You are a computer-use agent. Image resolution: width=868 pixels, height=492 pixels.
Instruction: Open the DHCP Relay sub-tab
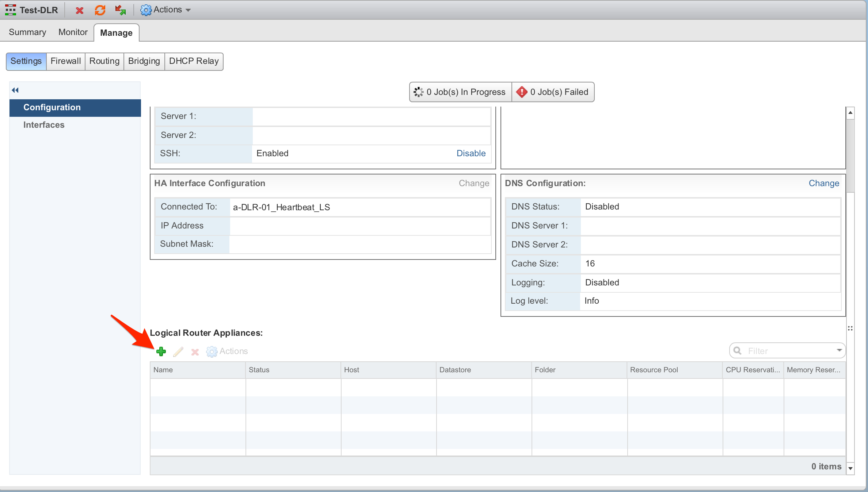point(194,61)
